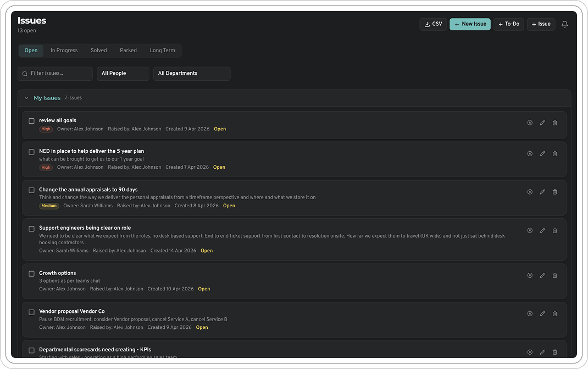Add a To-Do using the To-Do button
This screenshot has height=369, width=588.
[508, 24]
